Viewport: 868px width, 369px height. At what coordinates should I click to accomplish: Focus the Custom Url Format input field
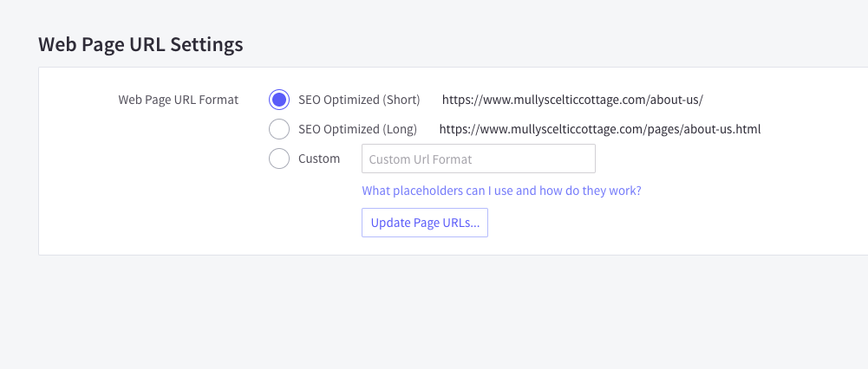coord(478,159)
